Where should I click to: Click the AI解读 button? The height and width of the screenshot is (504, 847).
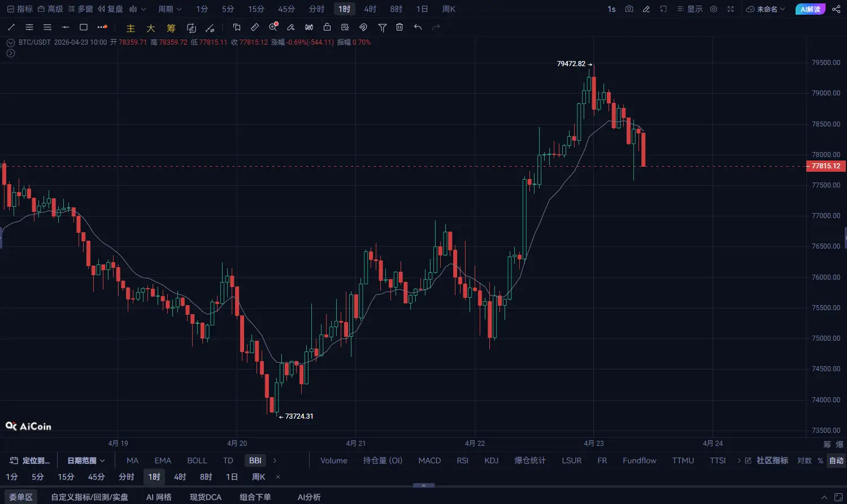[810, 9]
